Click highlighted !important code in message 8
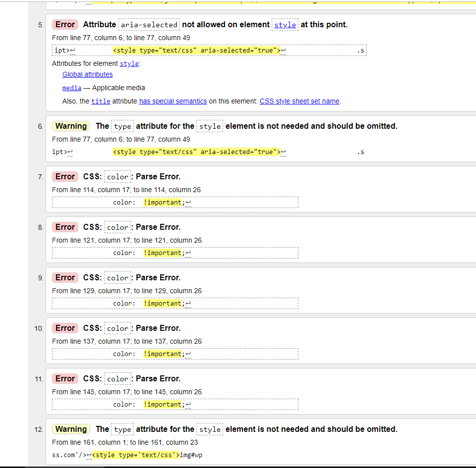The height and width of the screenshot is (468, 476). click(x=163, y=253)
